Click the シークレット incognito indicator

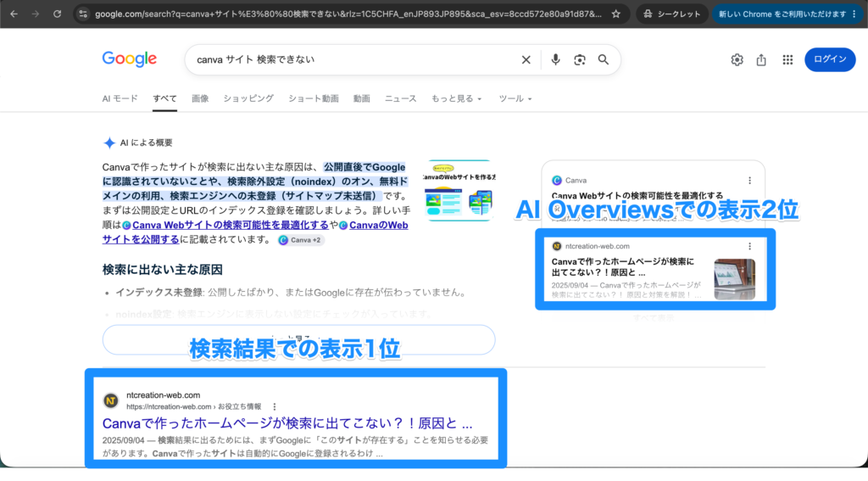(x=672, y=14)
